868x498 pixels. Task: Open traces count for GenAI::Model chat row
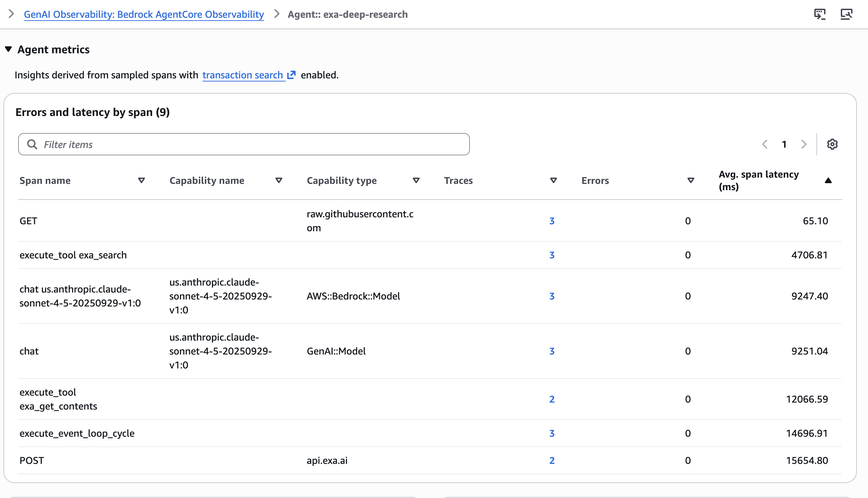point(552,351)
